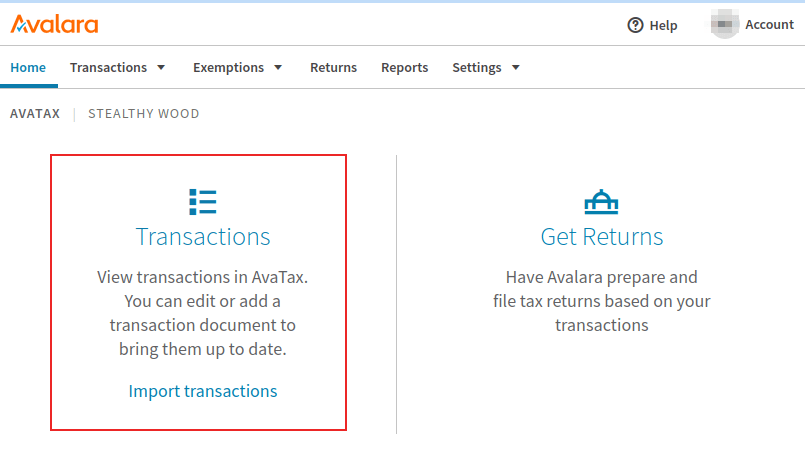
Task: Expand the Exemptions menu arrow
Action: coord(278,68)
